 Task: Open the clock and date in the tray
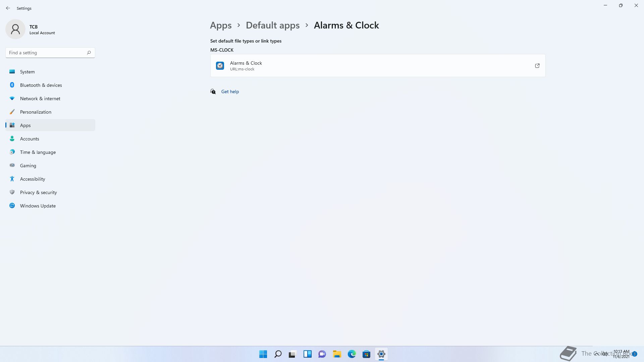coord(621,354)
